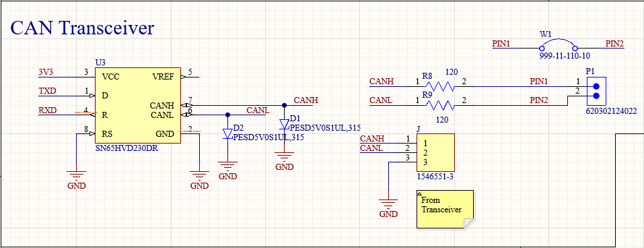Select the J designator label
The image size is (644, 248).
419,129
